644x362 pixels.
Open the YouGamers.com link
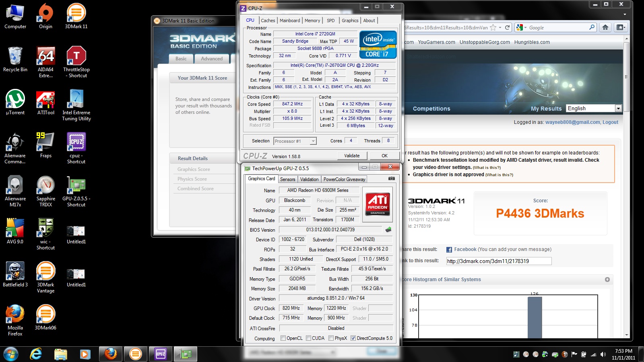[436, 42]
